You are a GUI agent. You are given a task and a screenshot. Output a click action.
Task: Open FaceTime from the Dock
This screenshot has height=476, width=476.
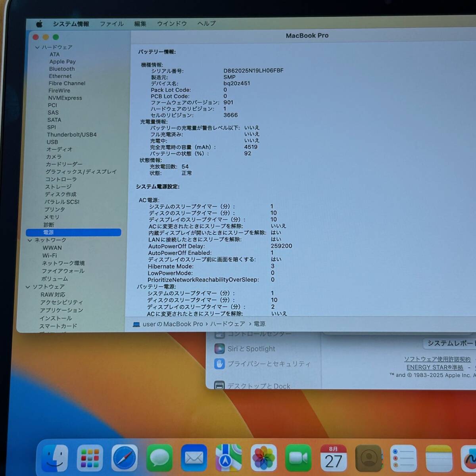[298, 458]
